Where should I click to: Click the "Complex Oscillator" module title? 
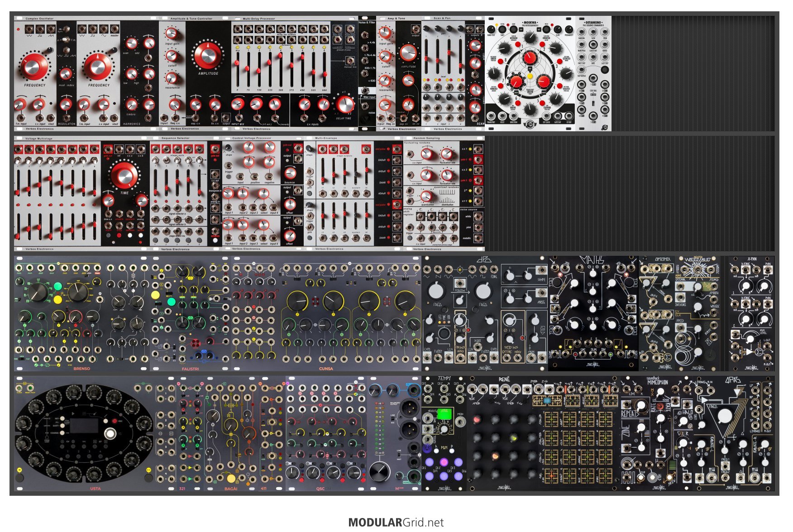tap(39, 19)
